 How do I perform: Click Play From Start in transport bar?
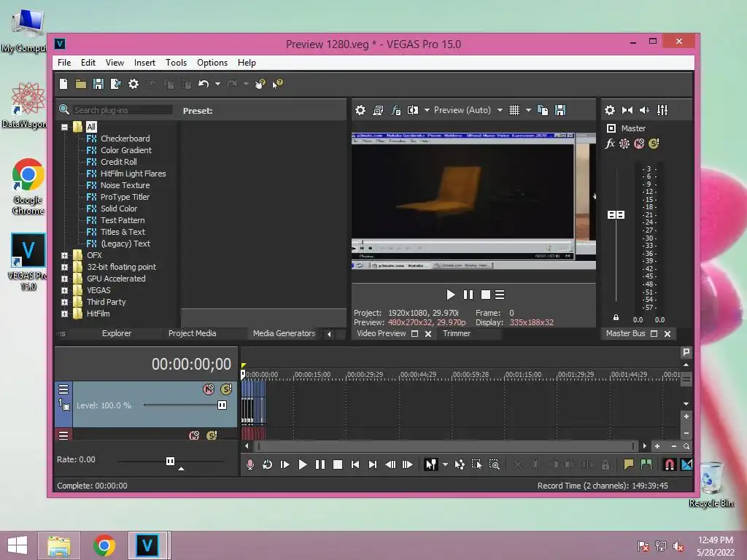click(x=285, y=464)
